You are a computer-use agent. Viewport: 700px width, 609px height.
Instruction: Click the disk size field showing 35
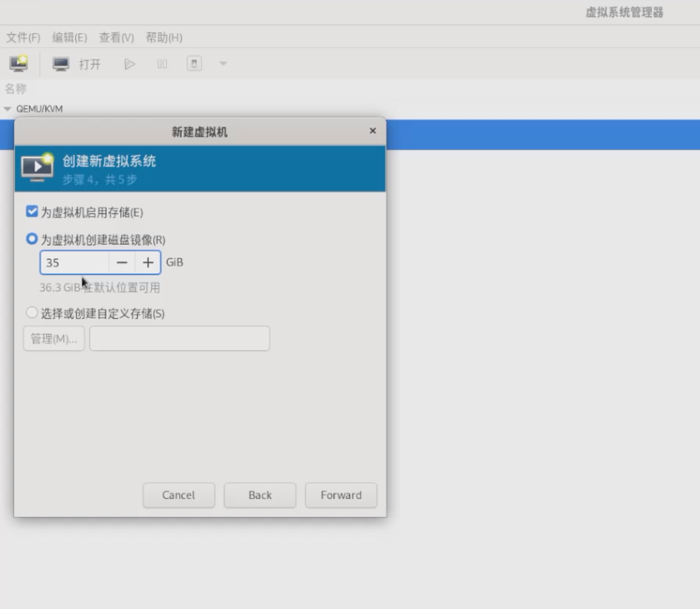tap(75, 263)
